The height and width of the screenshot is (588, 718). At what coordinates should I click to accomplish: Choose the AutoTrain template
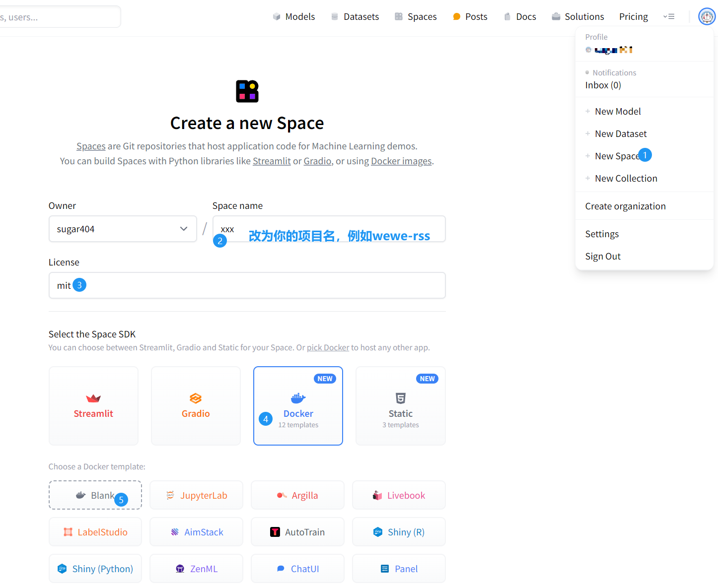coord(297,532)
